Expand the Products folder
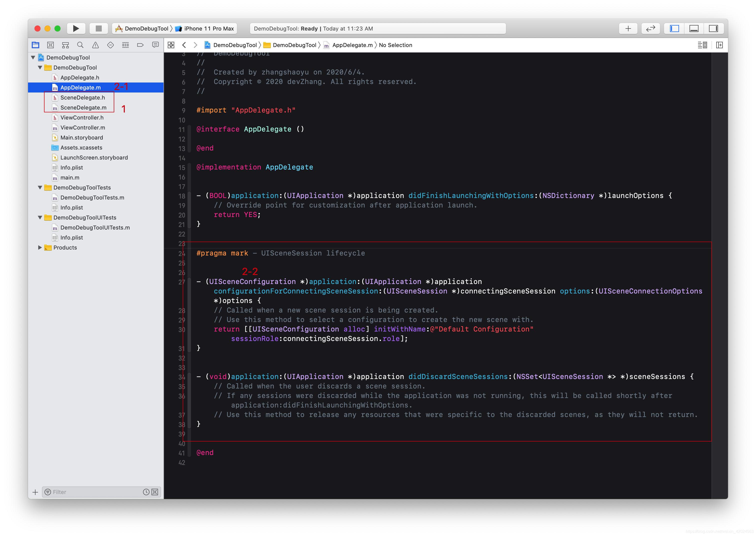This screenshot has height=536, width=756. (x=40, y=247)
